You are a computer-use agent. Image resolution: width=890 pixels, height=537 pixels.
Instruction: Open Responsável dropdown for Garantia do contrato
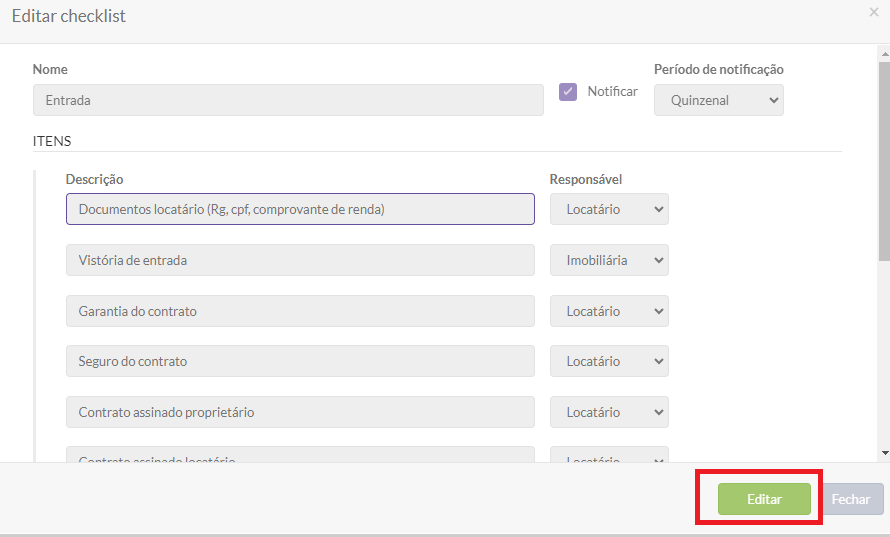[x=609, y=311]
